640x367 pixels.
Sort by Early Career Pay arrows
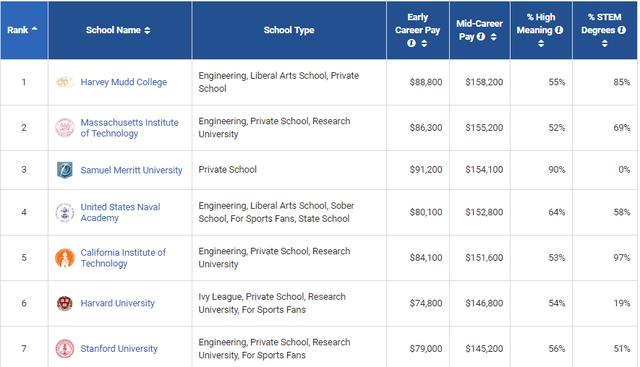click(424, 43)
